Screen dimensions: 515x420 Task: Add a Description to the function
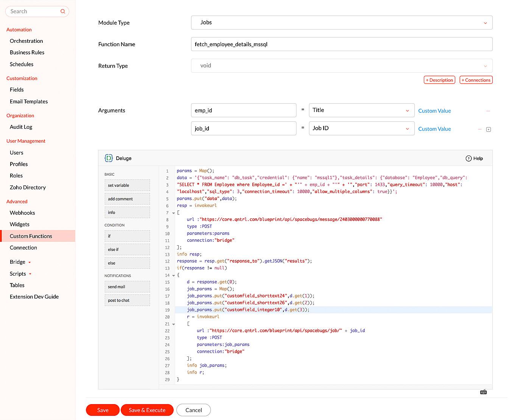[439, 80]
